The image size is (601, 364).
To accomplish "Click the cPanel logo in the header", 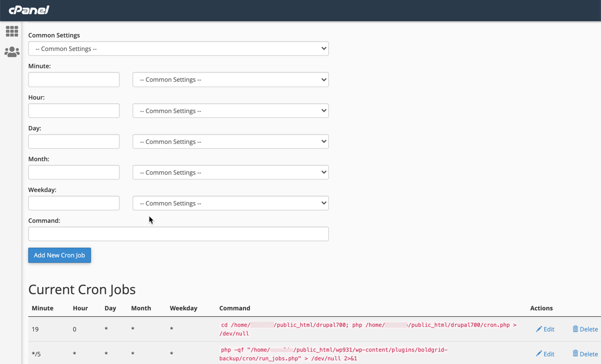I will (x=28, y=10).
